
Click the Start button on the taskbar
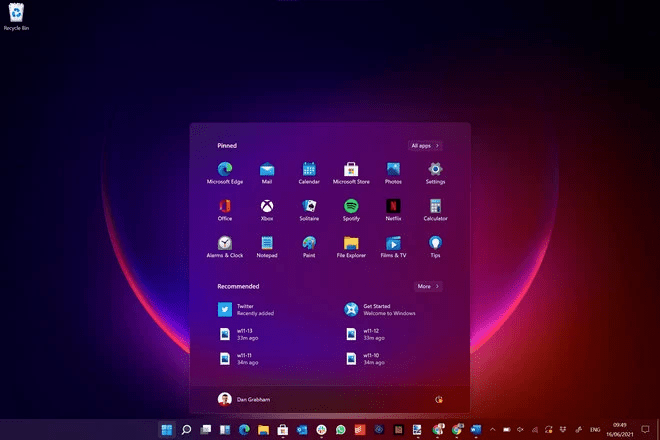click(165, 430)
